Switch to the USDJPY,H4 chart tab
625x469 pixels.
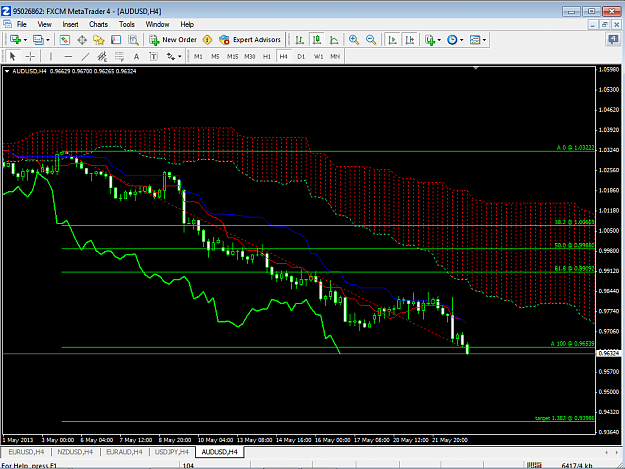click(x=171, y=452)
